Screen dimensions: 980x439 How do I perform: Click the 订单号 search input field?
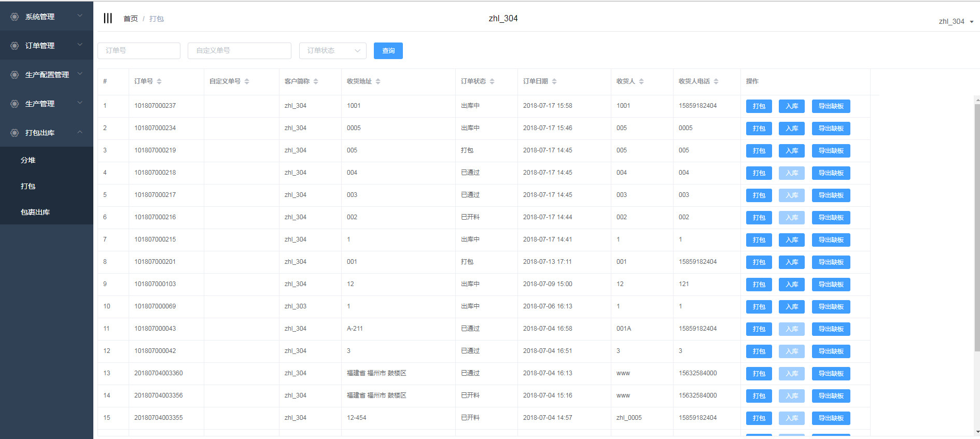[139, 51]
